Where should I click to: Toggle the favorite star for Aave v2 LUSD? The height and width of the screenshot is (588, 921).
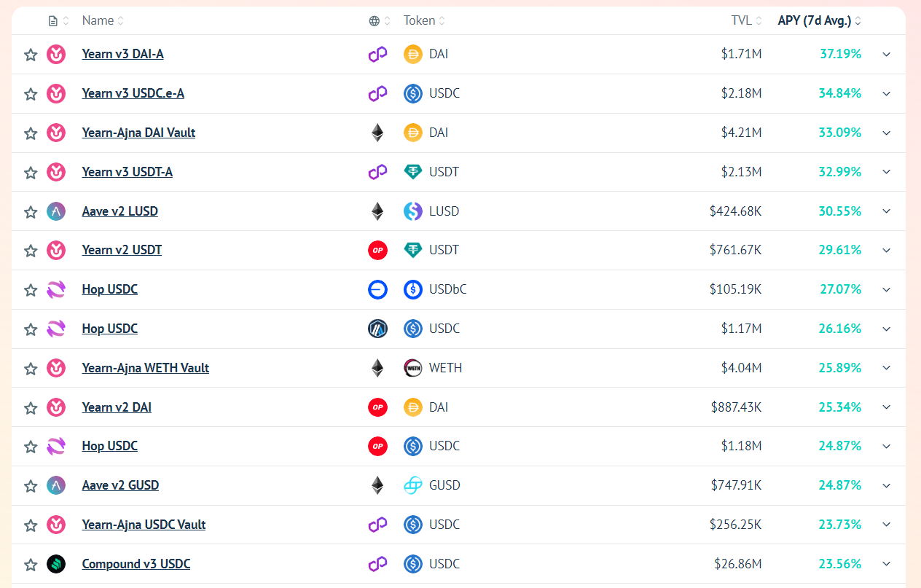pos(31,212)
